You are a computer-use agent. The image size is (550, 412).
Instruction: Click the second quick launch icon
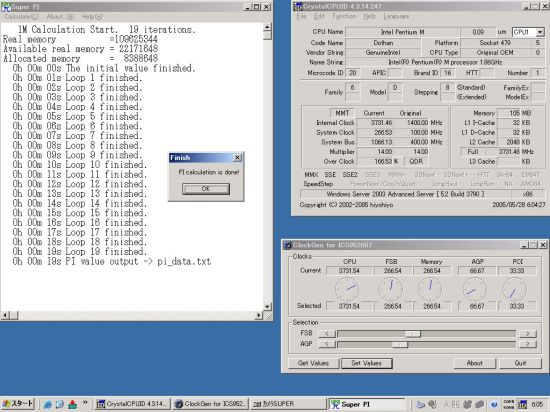pyautogui.click(x=60, y=404)
